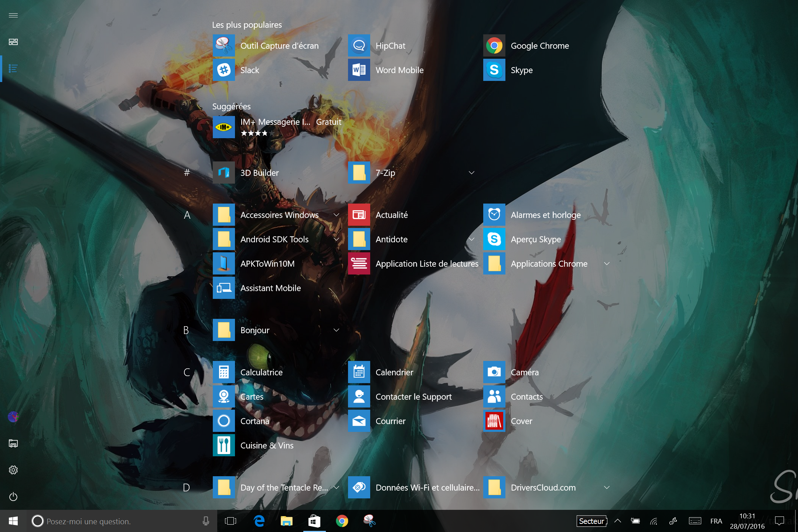This screenshot has height=532, width=798.
Task: Open the Alarmes et horloge app
Action: (494, 215)
